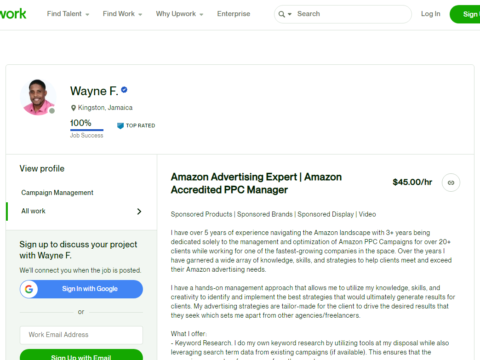Open the Find Work dropdown

122,14
